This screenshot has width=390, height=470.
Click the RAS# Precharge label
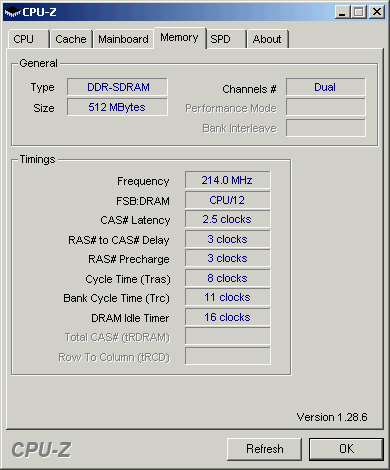tap(129, 259)
